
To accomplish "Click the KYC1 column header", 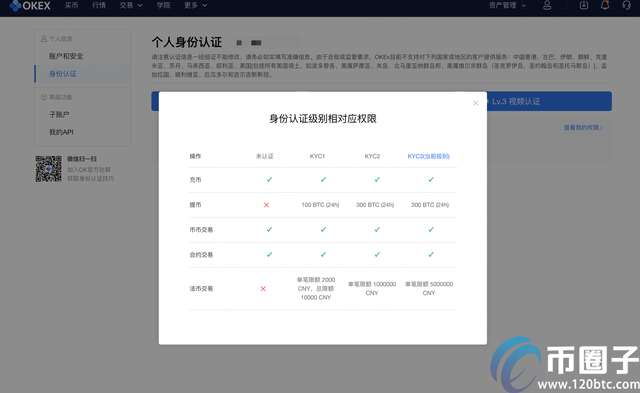I will pyautogui.click(x=317, y=156).
